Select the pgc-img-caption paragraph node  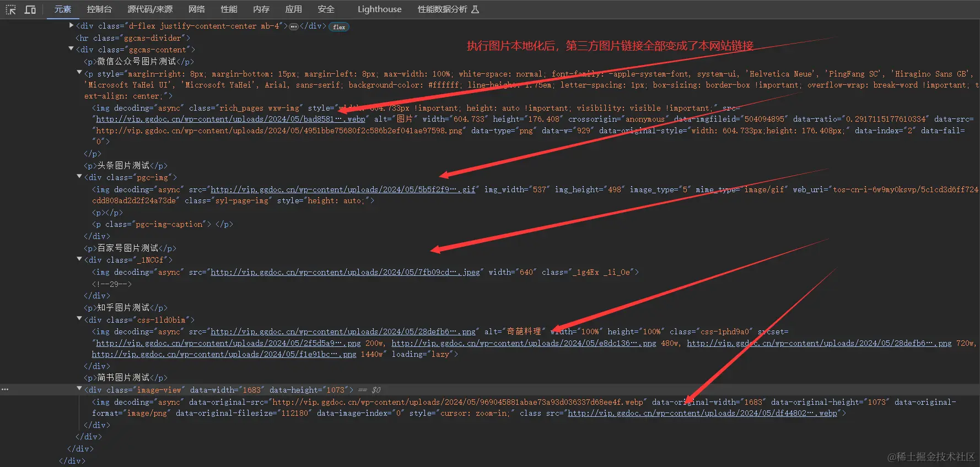163,225
